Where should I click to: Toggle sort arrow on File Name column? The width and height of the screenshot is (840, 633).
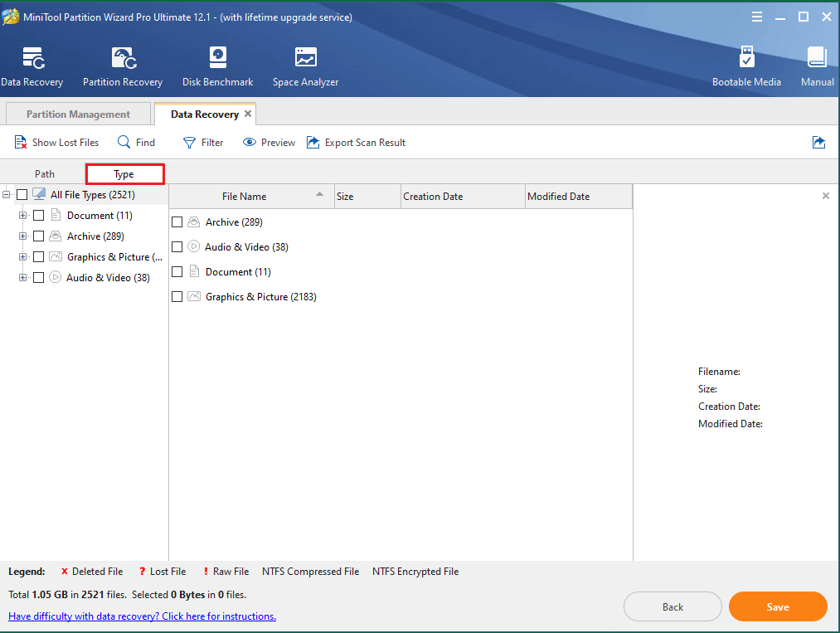[x=319, y=194]
